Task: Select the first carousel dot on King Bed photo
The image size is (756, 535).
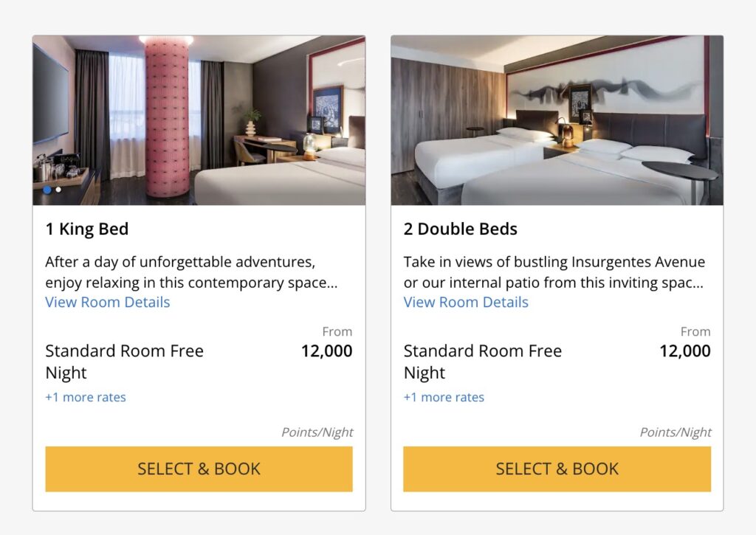Action: click(x=47, y=190)
